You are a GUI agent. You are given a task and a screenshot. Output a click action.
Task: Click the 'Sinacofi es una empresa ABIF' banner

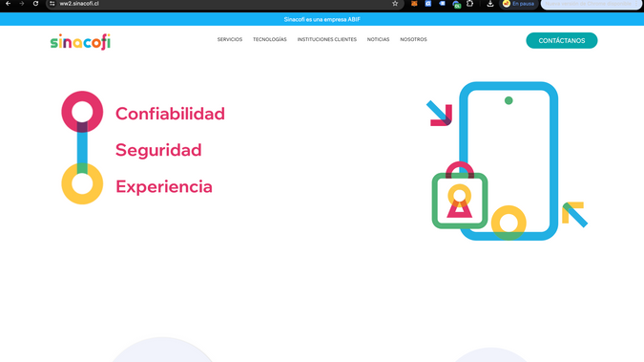click(x=322, y=19)
